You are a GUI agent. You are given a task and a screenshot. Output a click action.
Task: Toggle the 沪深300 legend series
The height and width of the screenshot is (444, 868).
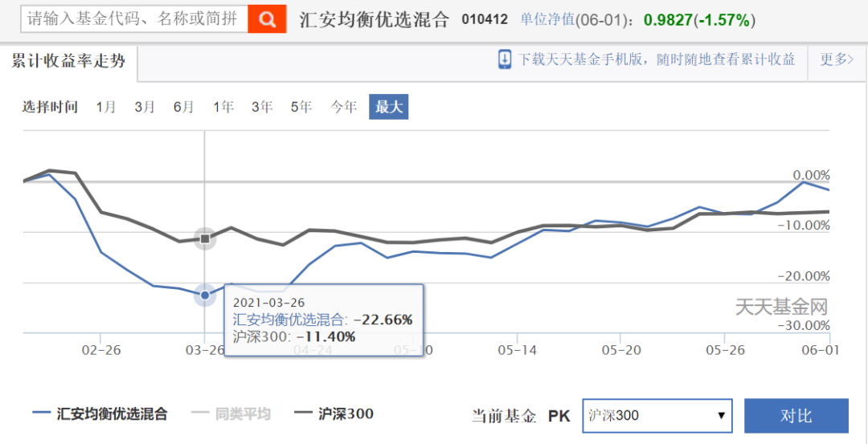point(334,414)
